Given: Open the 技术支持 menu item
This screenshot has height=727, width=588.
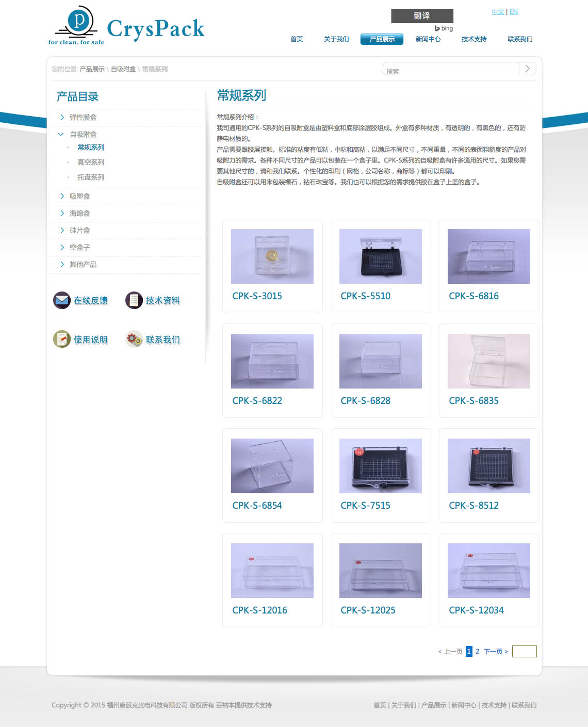Looking at the screenshot, I should pyautogui.click(x=474, y=39).
